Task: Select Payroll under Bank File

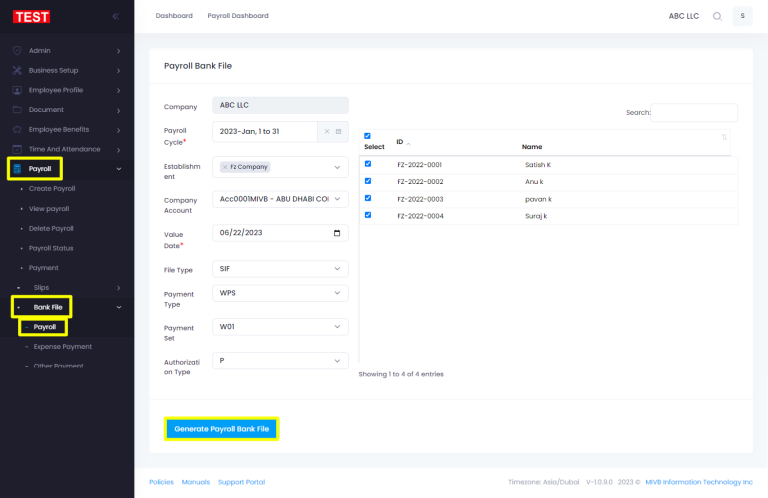Action: 45,327
